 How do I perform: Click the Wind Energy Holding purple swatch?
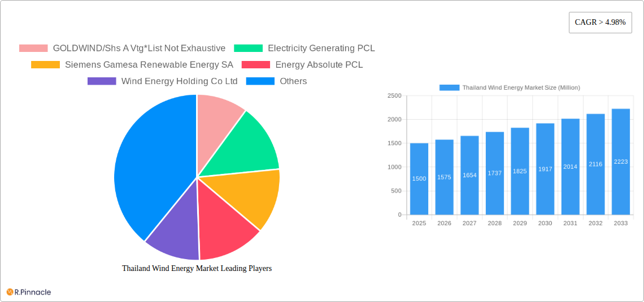102,81
